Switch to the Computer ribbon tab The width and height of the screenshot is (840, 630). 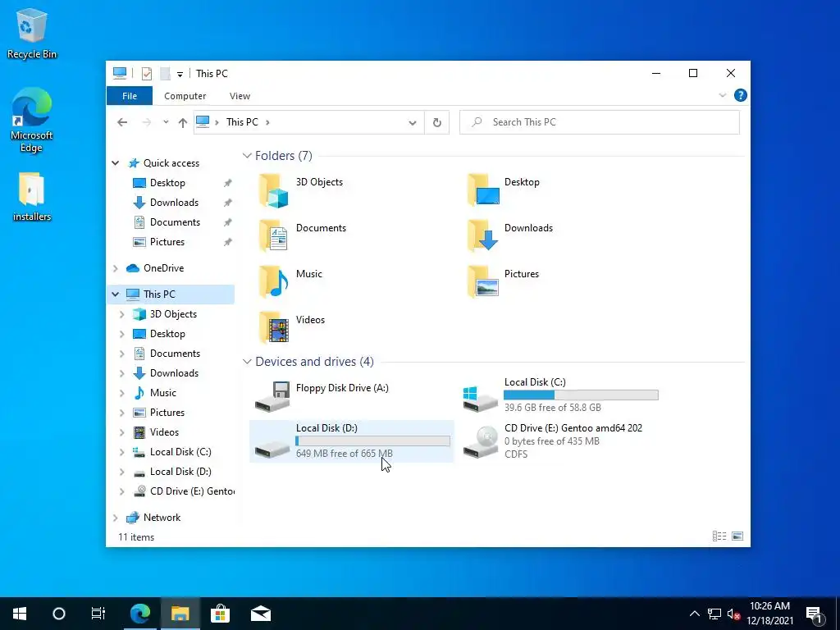(x=185, y=96)
